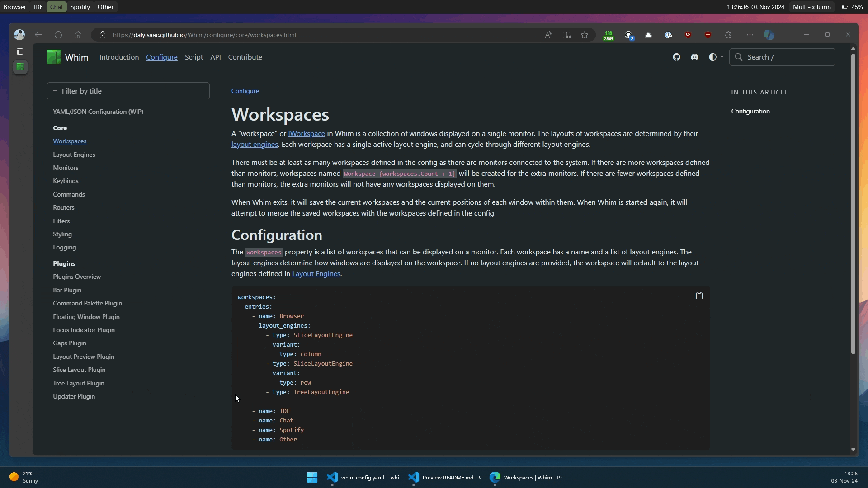Toggle the dark/light mode icon
Image resolution: width=868 pixels, height=488 pixels.
point(715,56)
